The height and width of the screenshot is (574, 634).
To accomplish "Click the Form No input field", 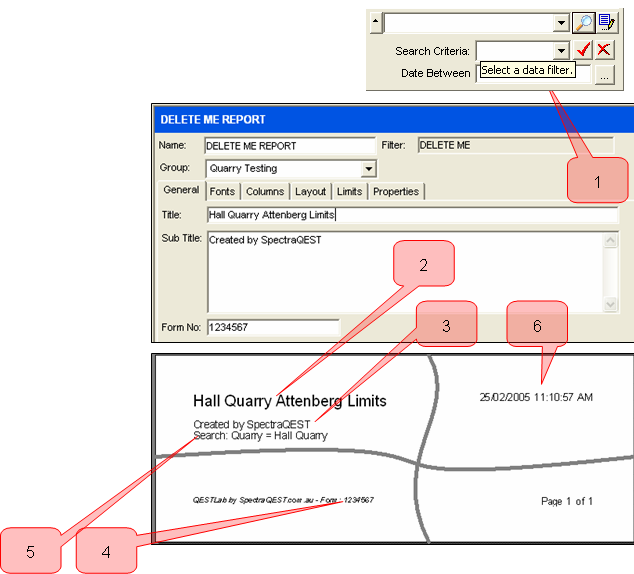I will (272, 327).
